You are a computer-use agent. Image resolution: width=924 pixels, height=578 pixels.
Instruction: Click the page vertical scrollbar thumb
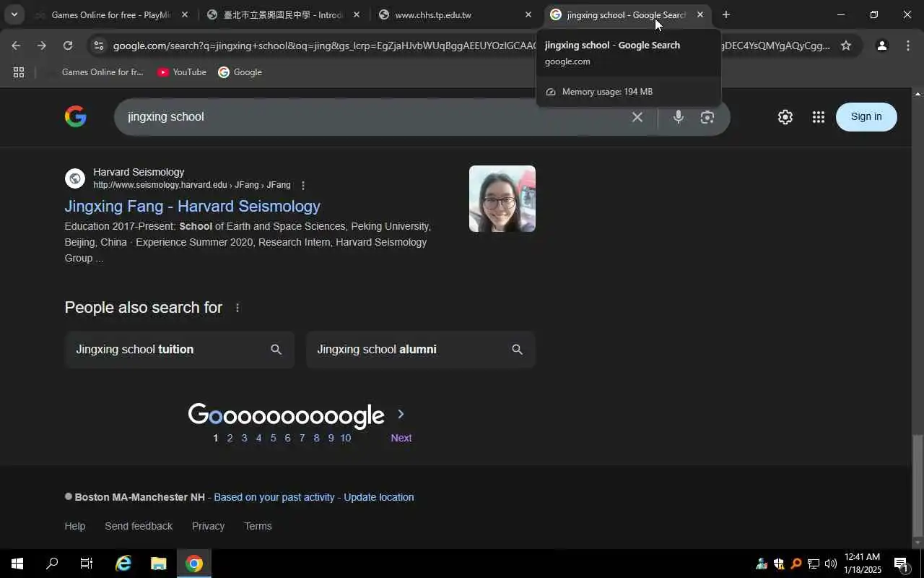click(918, 484)
